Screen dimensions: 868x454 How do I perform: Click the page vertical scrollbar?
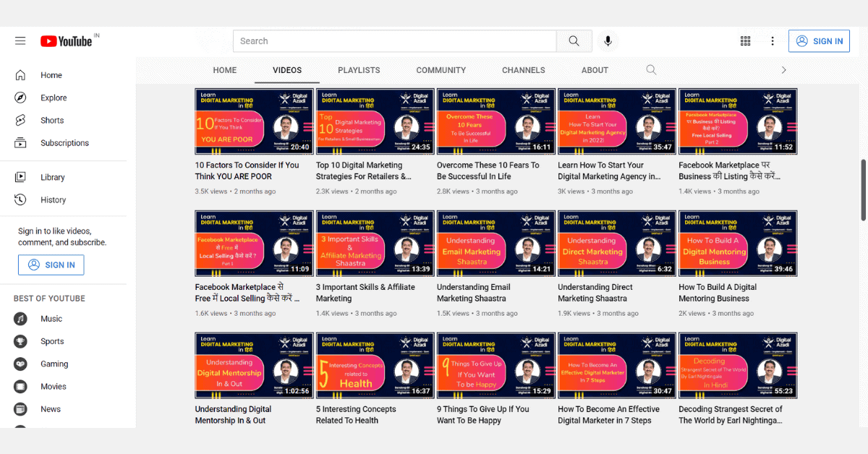point(864,191)
